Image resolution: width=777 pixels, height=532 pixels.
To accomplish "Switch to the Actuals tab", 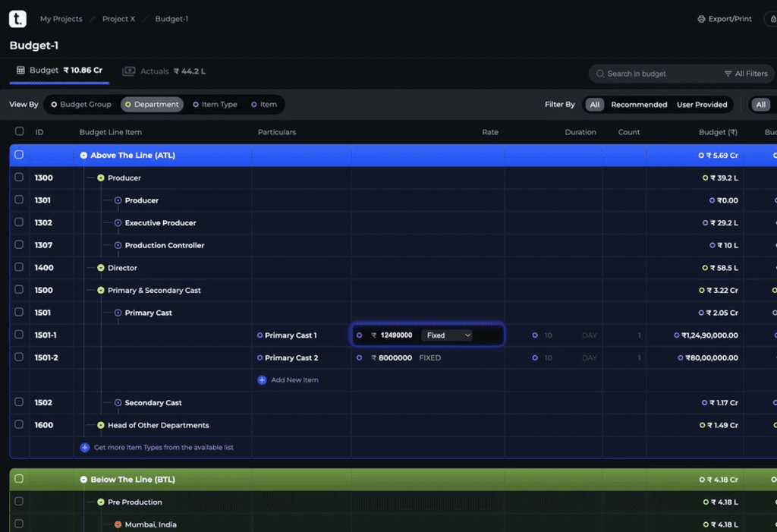I will click(164, 71).
